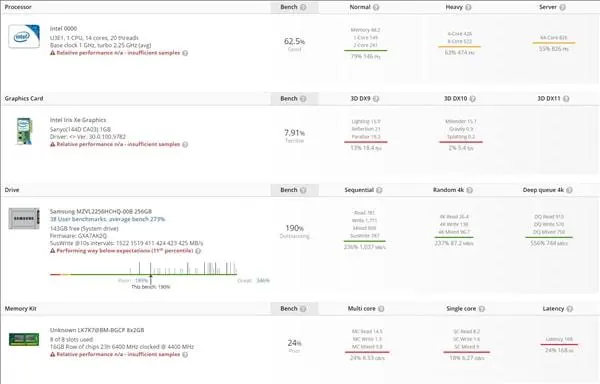
Task: Open 38 User benchmarks average bench link
Action: click(108, 219)
